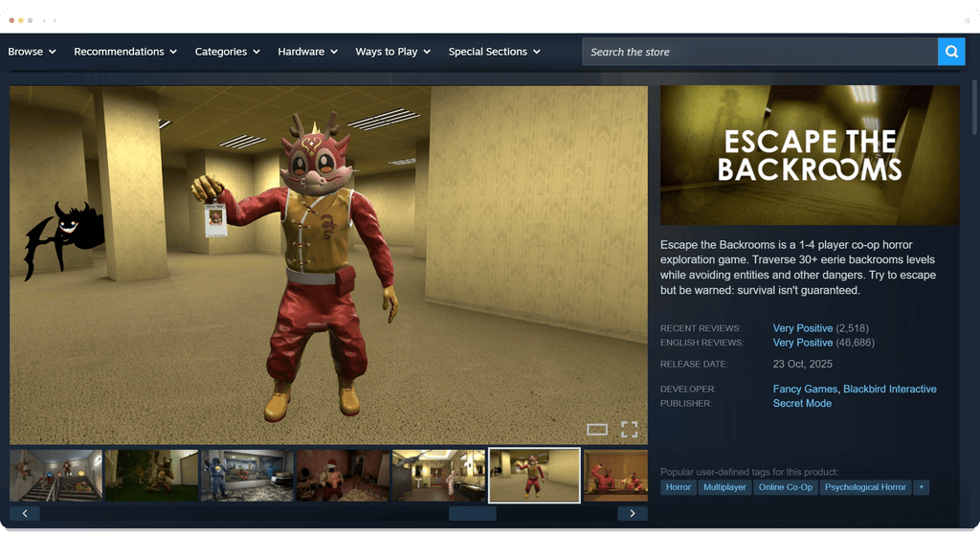Add a tag with the plus button
This screenshot has height=536, width=980.
pos(922,487)
